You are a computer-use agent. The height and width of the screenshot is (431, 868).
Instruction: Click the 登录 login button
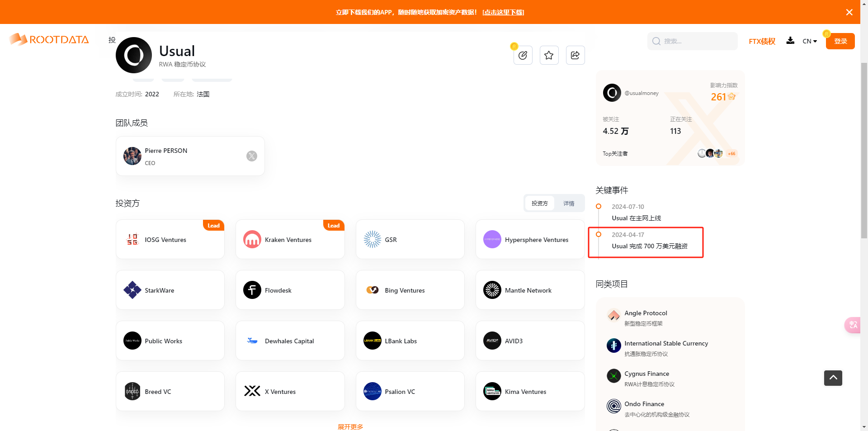coord(840,41)
